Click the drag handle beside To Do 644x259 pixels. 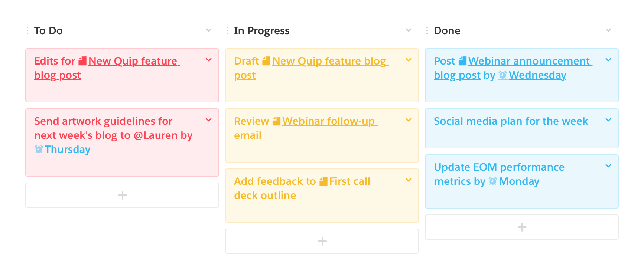(27, 30)
